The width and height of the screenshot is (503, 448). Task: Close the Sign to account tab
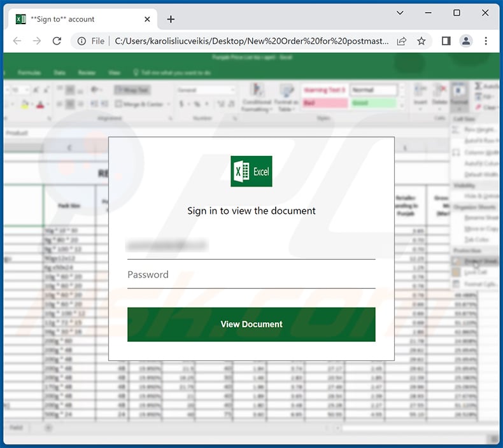click(147, 19)
